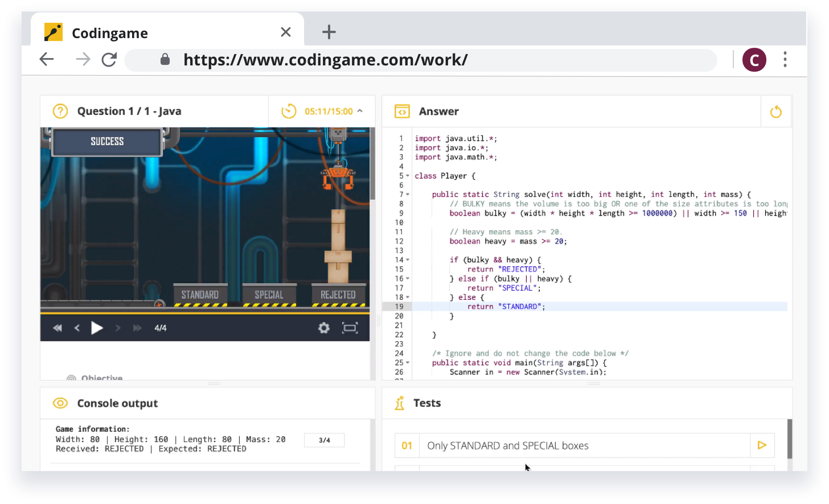Run the 'Only STANDARD and SPECIAL boxes' test

[x=762, y=445]
